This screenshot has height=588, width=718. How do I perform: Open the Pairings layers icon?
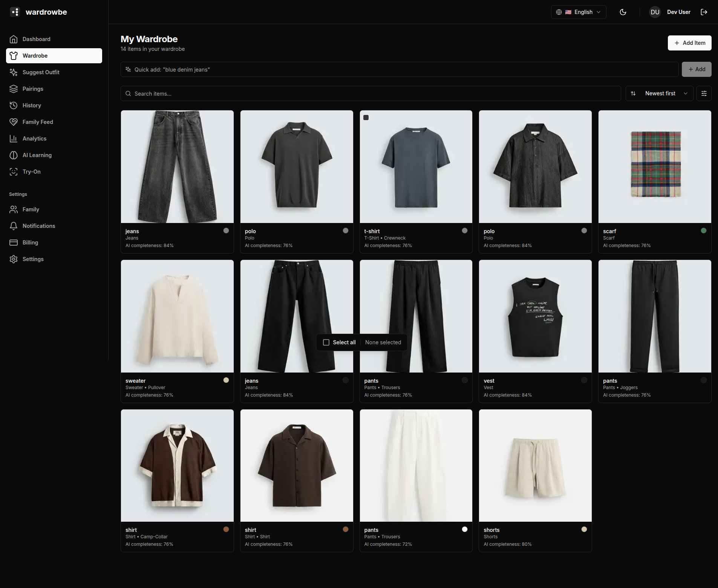14,89
